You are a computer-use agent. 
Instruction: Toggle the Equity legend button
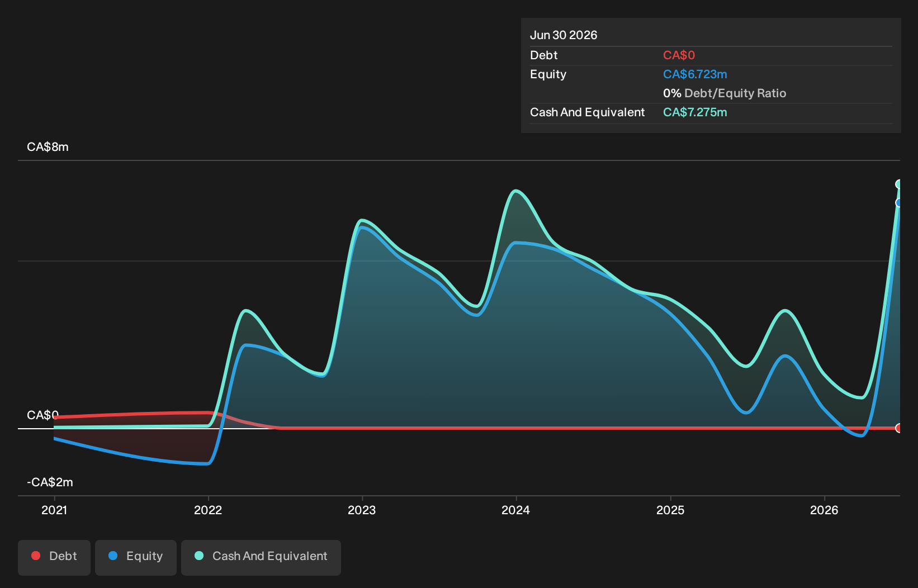(x=136, y=557)
